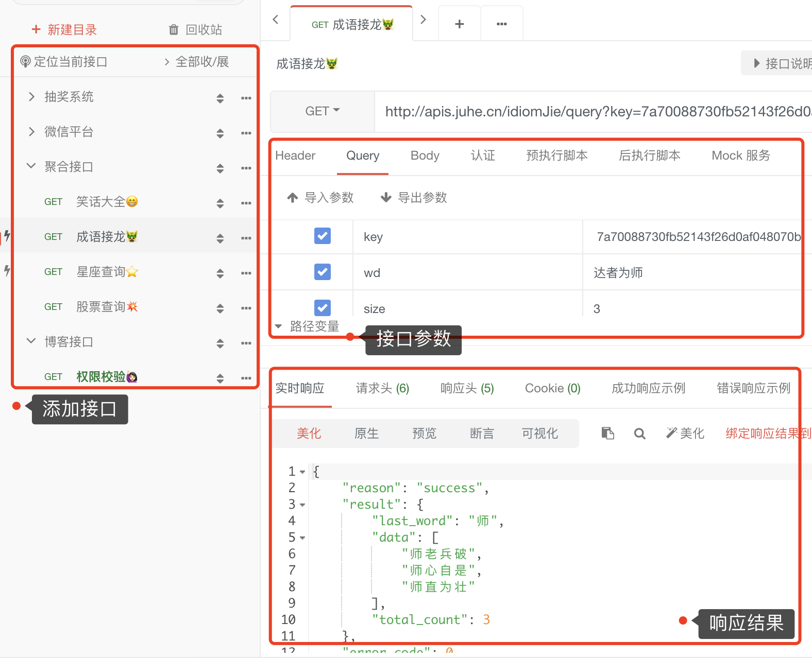Go to next tab with right arrow
Screen dimensions: 812x658
pos(424,20)
